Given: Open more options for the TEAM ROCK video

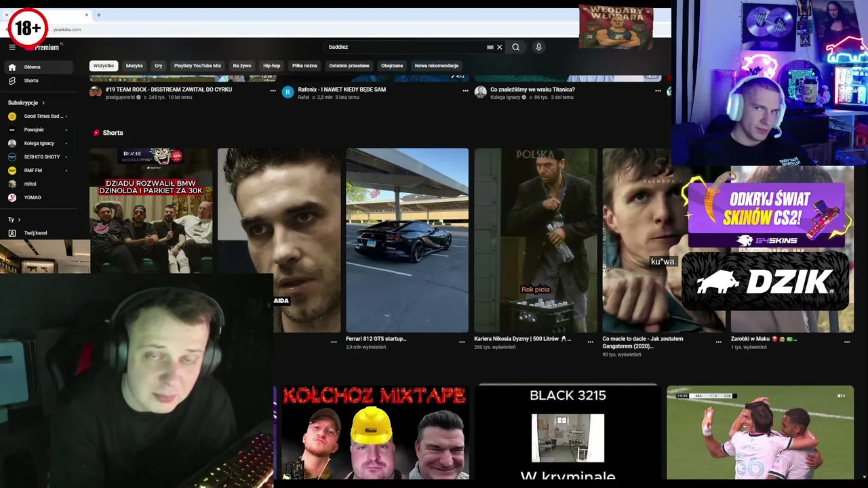Looking at the screenshot, I should click(x=273, y=90).
